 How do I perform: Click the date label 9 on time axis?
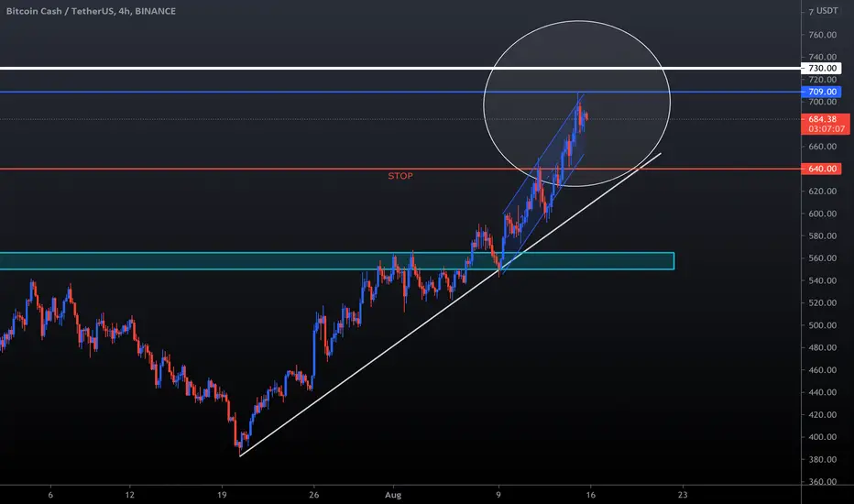coord(498,495)
